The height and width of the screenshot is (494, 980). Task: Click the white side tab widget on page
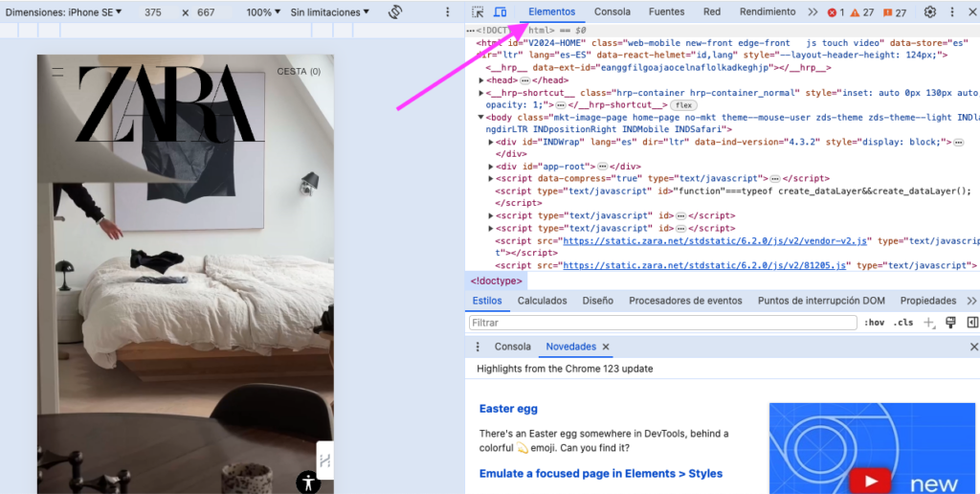325,460
